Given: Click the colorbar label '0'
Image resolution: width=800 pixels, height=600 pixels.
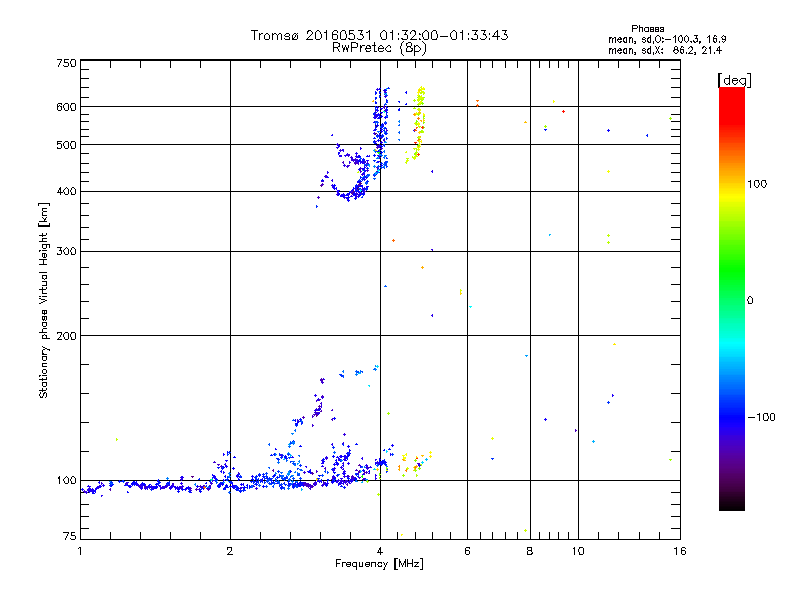Looking at the screenshot, I should pos(750,301).
